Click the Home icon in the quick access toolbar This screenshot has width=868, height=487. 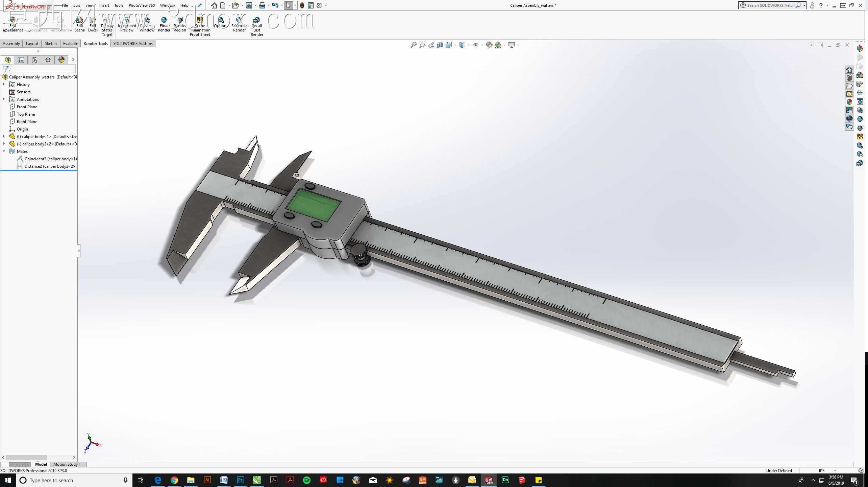(214, 5)
